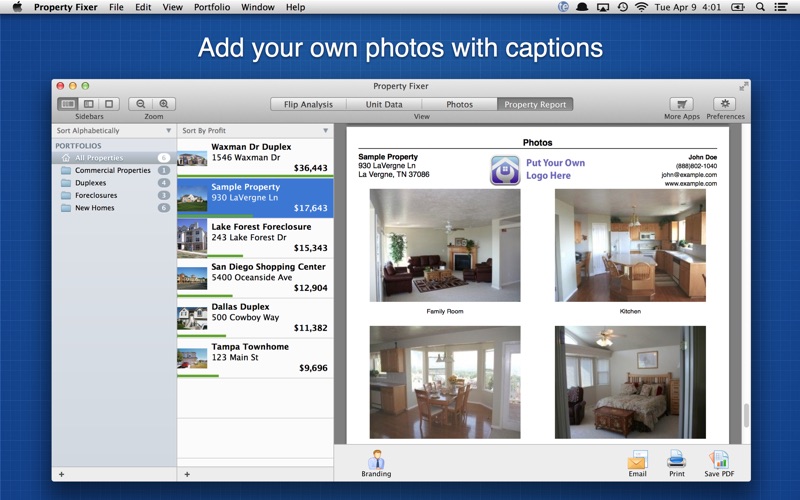Open Sort Alphabetically dropdown

point(114,131)
